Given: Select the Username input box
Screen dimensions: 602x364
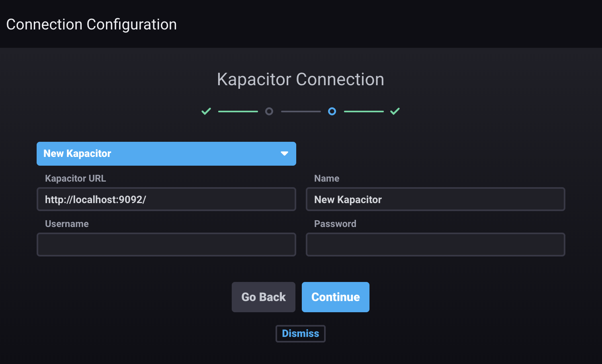Looking at the screenshot, I should (166, 245).
